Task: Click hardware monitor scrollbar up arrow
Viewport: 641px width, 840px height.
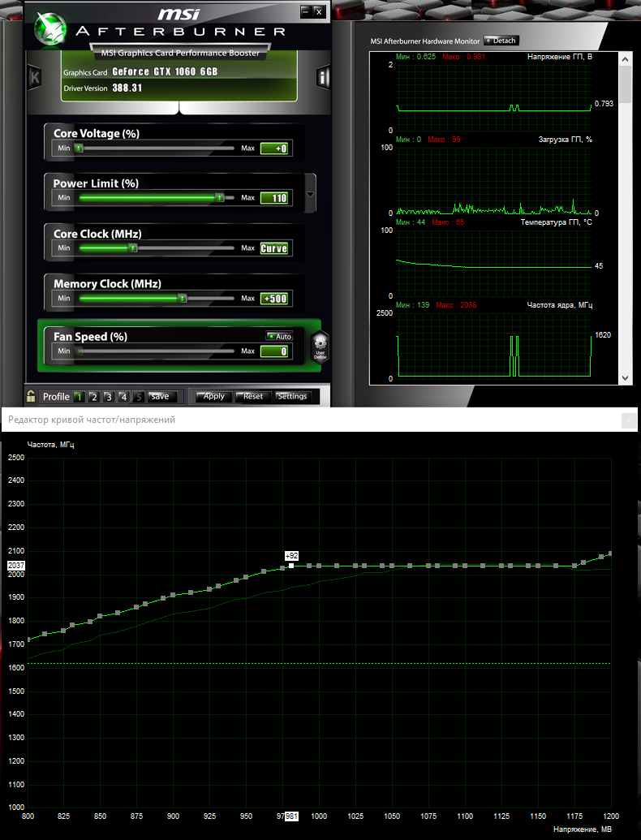Action: (x=625, y=59)
